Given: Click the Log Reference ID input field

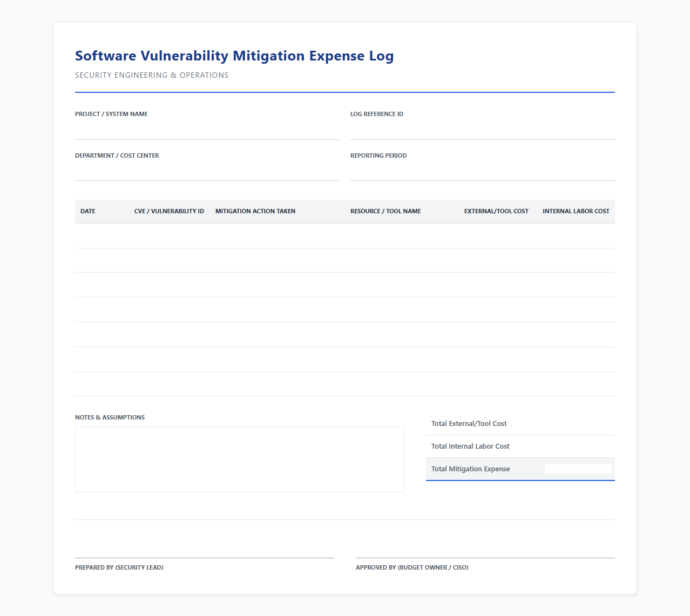Looking at the screenshot, I should click(483, 130).
